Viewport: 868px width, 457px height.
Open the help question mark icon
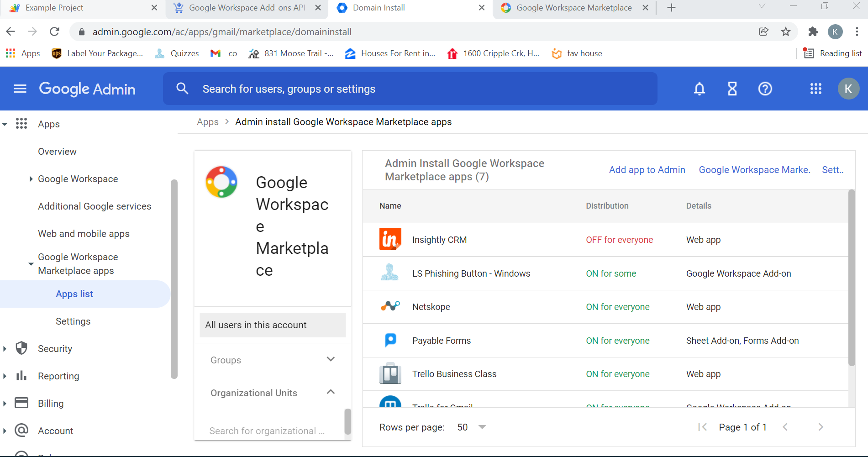[x=765, y=89]
